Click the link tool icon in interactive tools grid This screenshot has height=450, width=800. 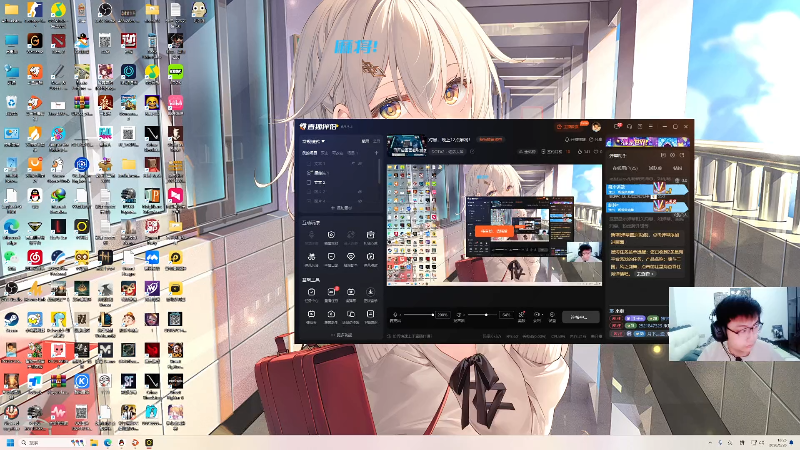pyautogui.click(x=351, y=235)
